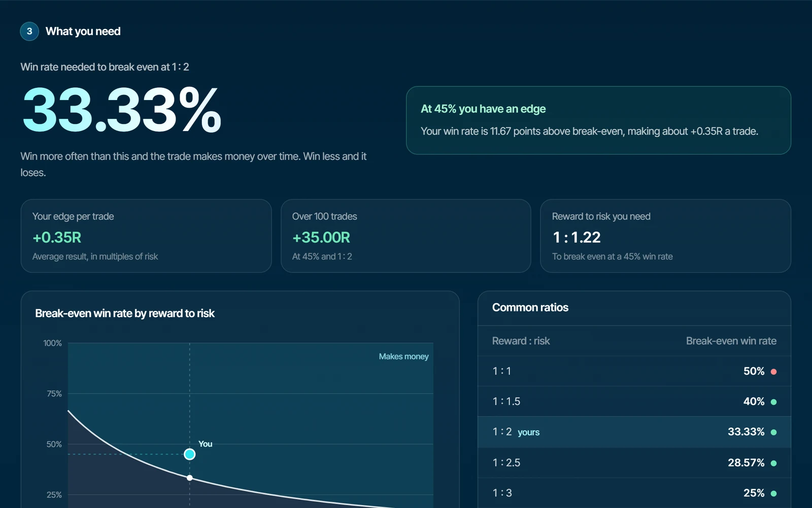Click the 1 : 1.22 reward to risk value
Image resolution: width=812 pixels, height=508 pixels.
(x=577, y=237)
